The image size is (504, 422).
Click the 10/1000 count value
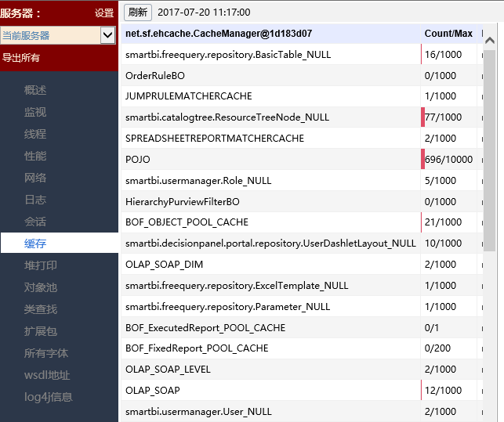click(443, 243)
